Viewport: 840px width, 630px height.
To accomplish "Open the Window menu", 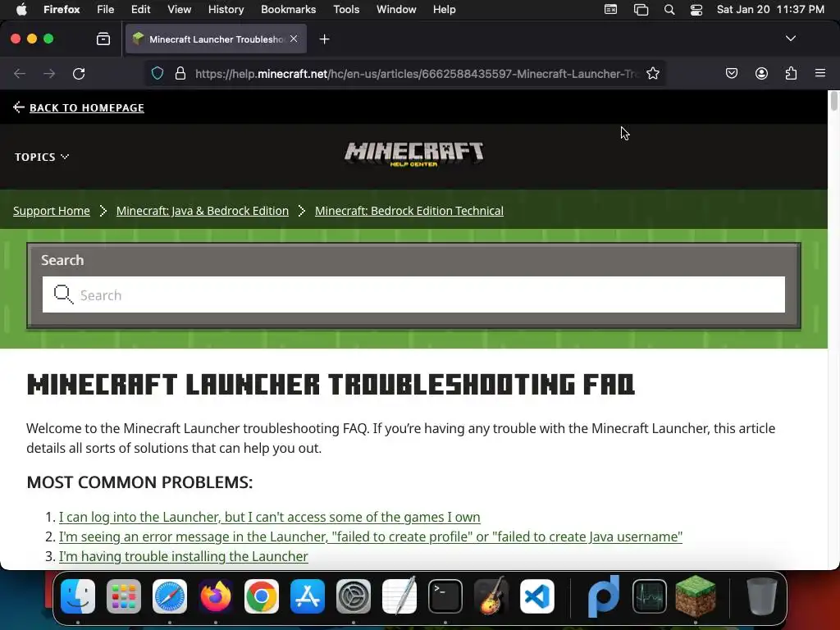I will 396,10.
